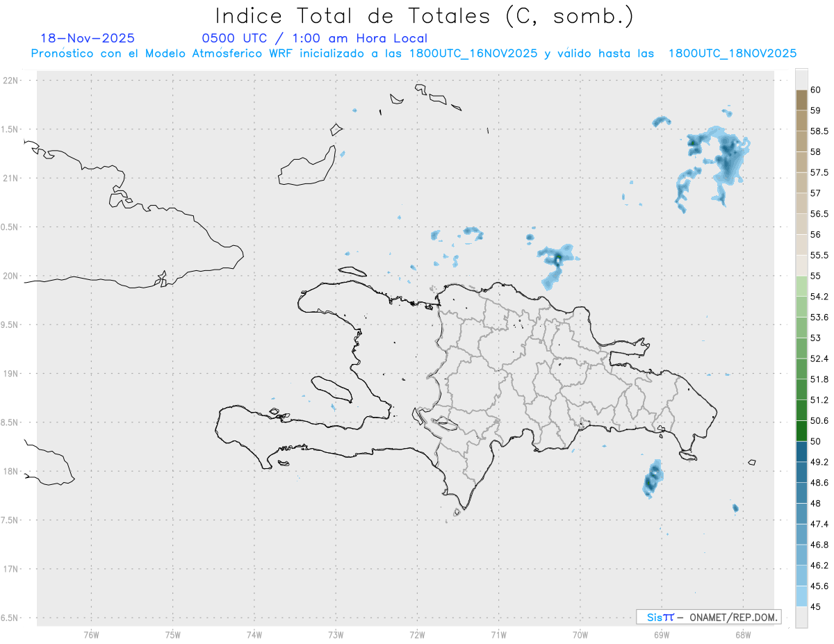Select the brown swatch between 59 and 60
834x644 pixels.
tap(801, 100)
